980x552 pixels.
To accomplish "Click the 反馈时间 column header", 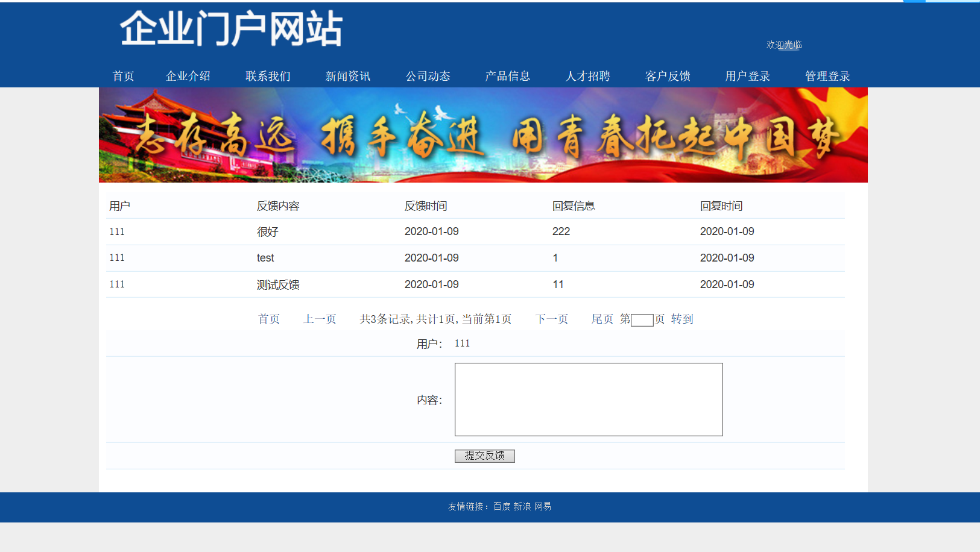I will tap(426, 206).
